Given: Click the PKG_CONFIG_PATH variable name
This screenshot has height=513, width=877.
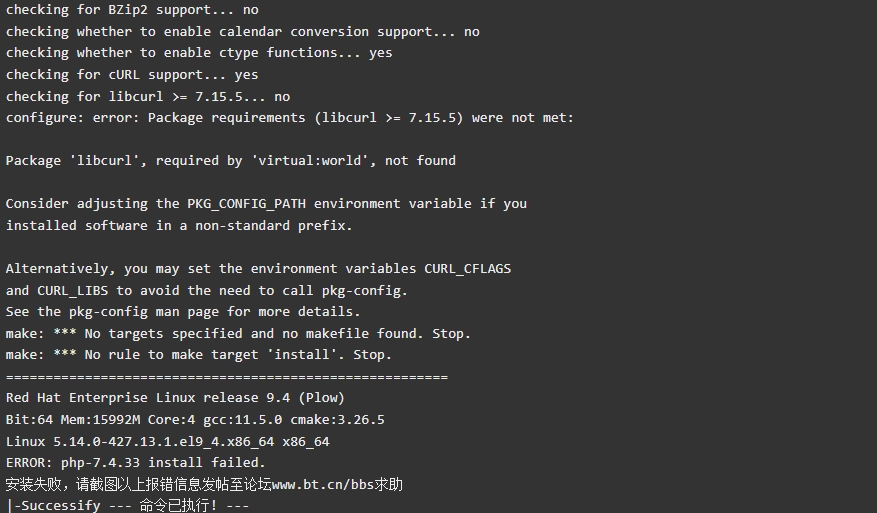Looking at the screenshot, I should 247,204.
